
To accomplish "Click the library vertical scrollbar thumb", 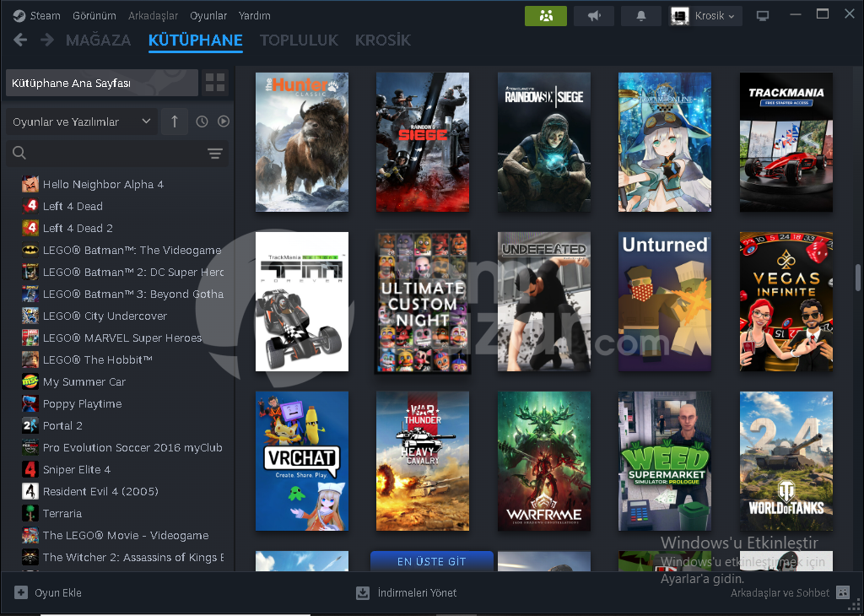I will point(858,278).
